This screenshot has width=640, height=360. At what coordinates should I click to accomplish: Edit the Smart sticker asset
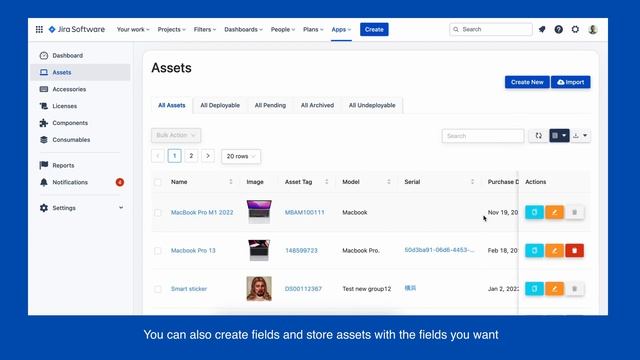[x=554, y=289]
